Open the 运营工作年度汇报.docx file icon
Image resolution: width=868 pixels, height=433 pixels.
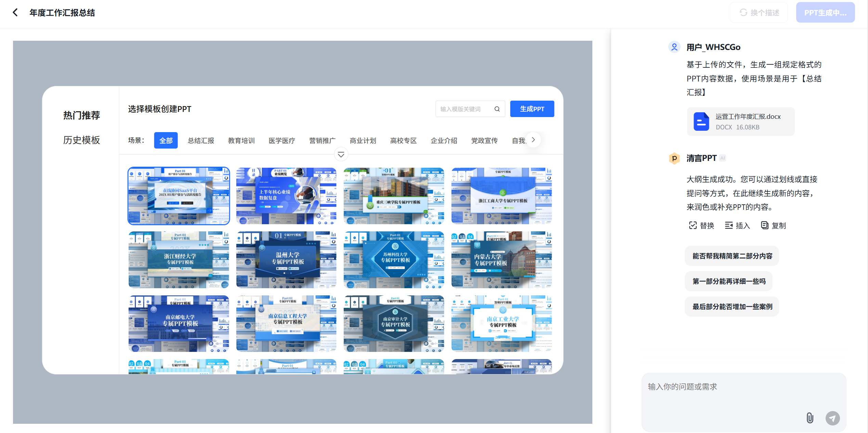tap(701, 122)
